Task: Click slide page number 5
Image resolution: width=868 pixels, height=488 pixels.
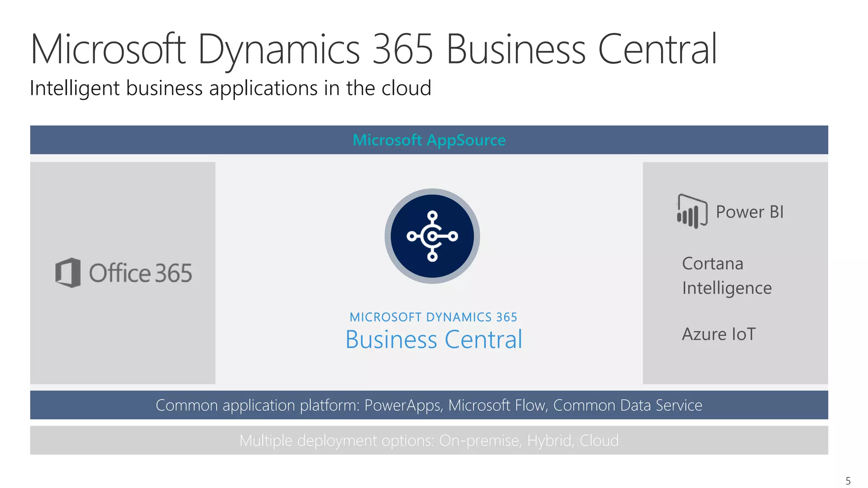Action: (848, 481)
